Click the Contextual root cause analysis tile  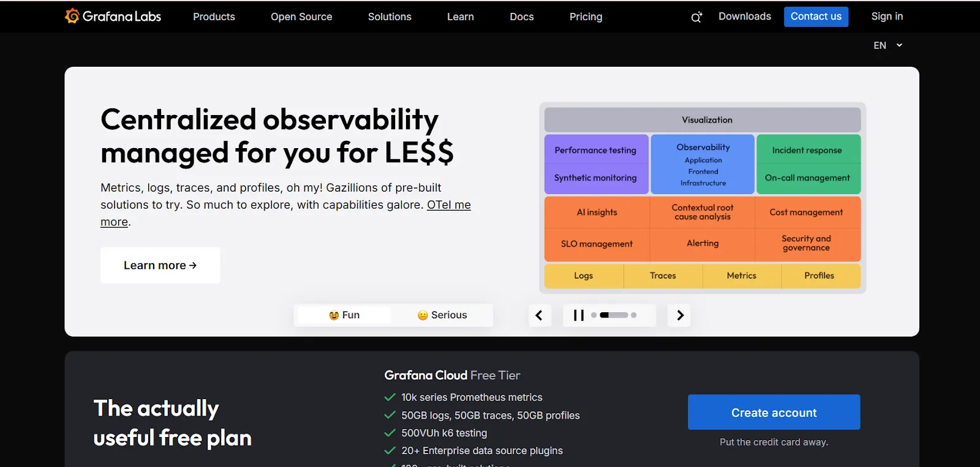(x=703, y=212)
